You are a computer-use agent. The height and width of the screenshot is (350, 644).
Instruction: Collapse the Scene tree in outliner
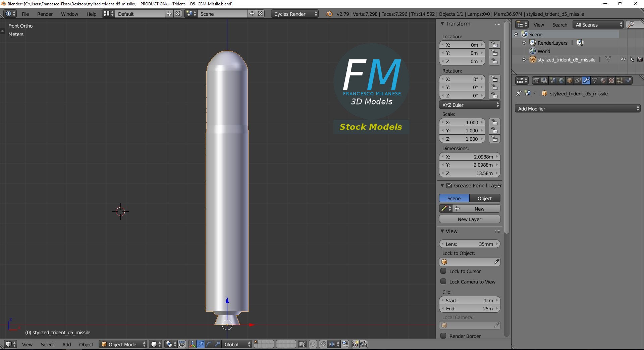516,34
